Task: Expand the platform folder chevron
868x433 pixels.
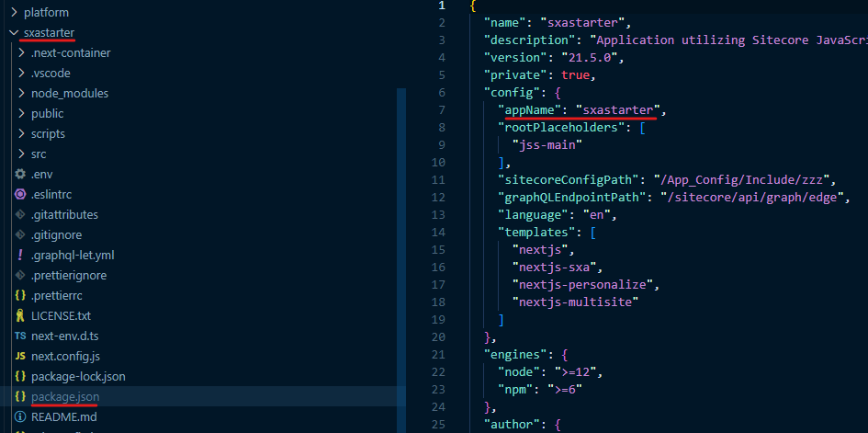Action: [14, 12]
